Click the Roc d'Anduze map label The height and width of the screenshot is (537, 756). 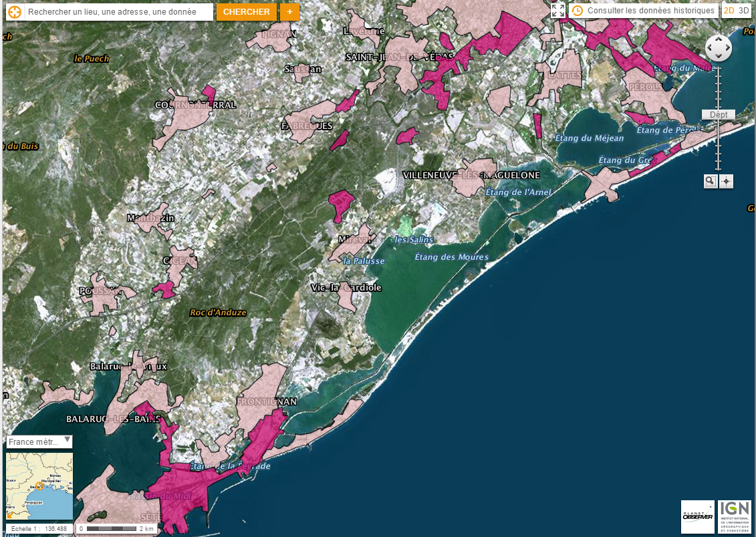click(218, 312)
